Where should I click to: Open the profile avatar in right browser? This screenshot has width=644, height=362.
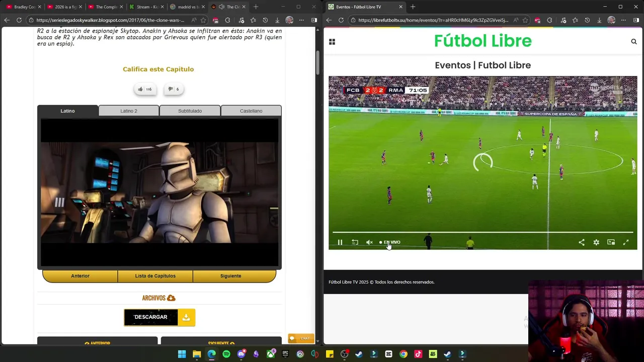pos(611,20)
